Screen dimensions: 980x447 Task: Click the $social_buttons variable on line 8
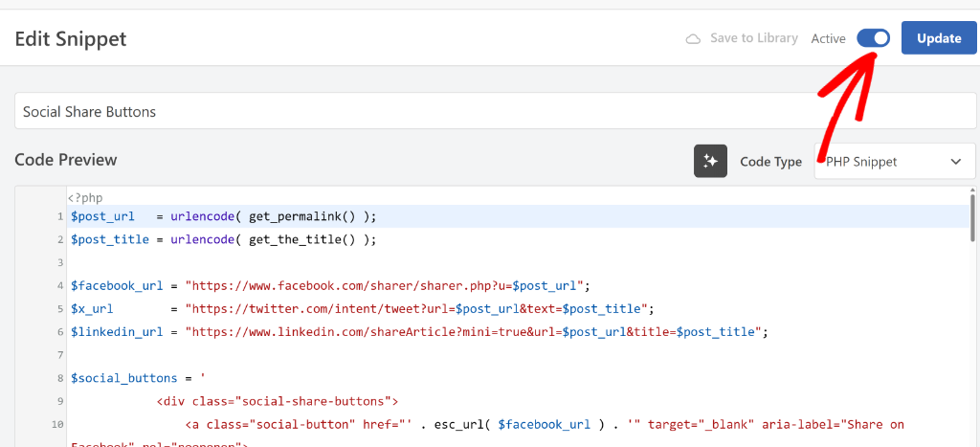point(123,378)
